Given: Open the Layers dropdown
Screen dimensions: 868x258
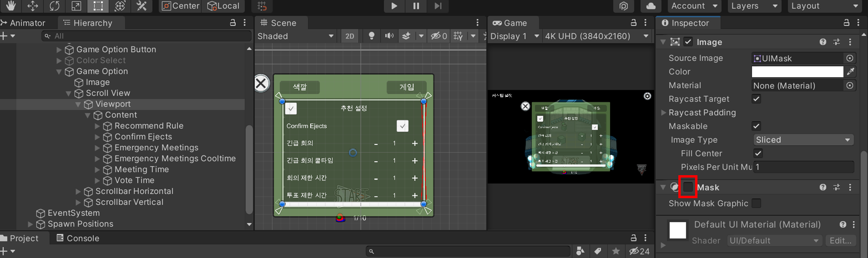Looking at the screenshot, I should [x=753, y=6].
